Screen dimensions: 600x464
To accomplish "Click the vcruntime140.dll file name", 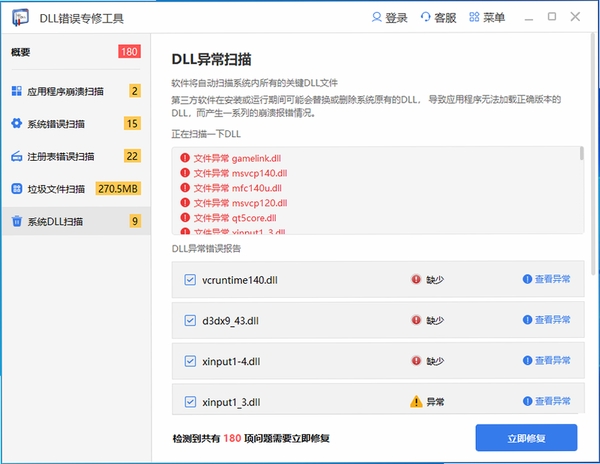I will 240,280.
